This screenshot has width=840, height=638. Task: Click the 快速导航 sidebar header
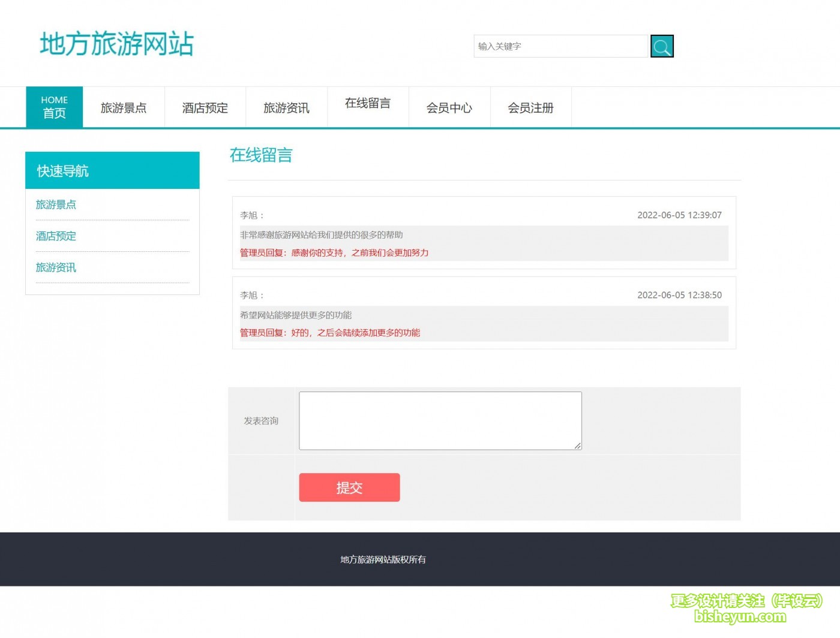(62, 170)
